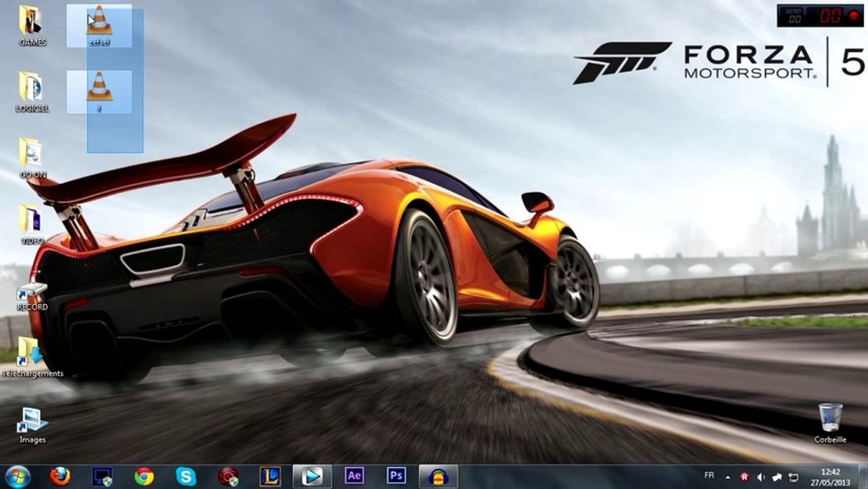868x489 pixels.
Task: Open the volume speaker tray icon
Action: [761, 477]
